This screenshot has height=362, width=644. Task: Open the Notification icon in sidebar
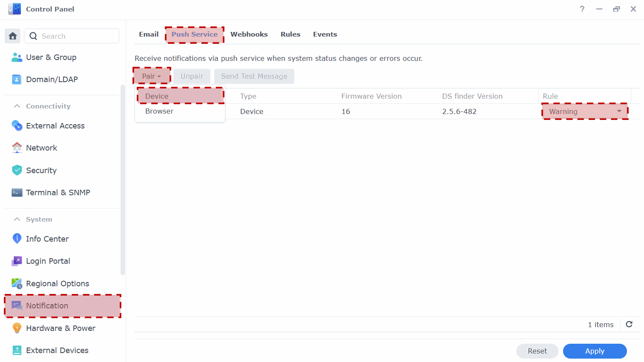pyautogui.click(x=17, y=305)
